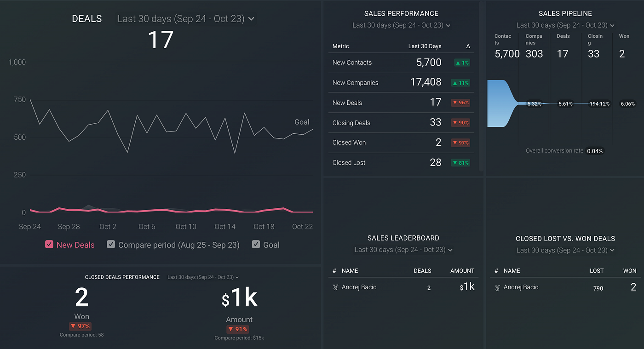Viewport: 644px width, 349px height.
Task: Click the delta column header in Sales Performance
Action: tap(468, 46)
